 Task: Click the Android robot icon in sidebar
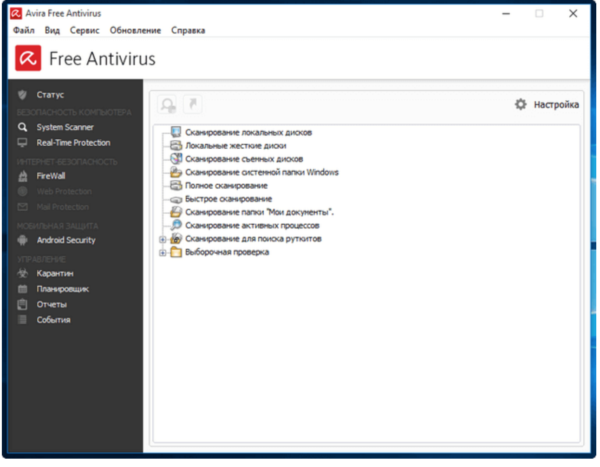point(23,240)
